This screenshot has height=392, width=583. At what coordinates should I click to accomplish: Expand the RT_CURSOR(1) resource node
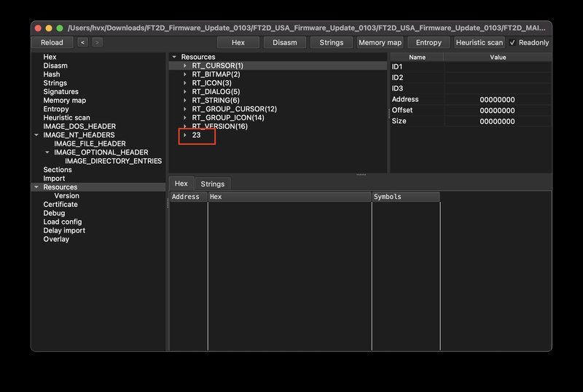[x=185, y=66]
